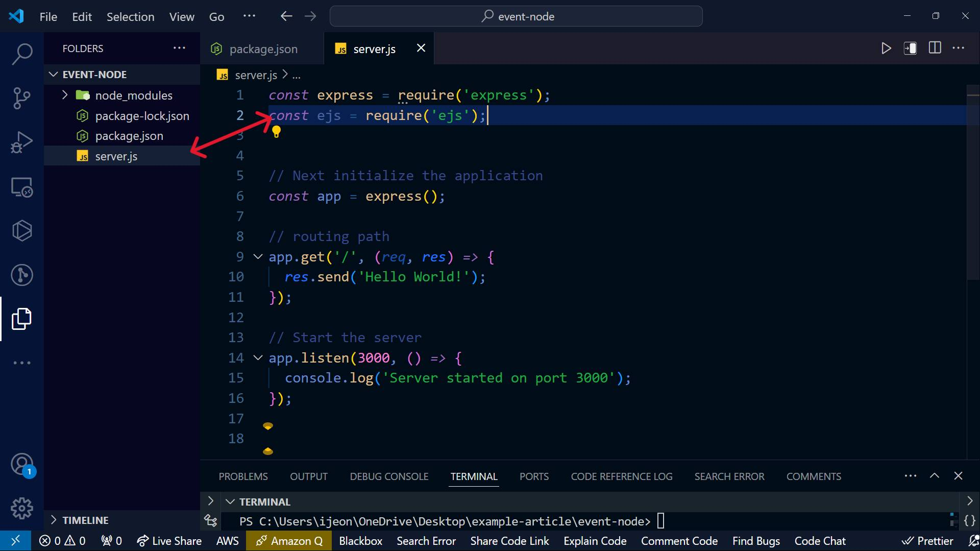Screen dimensions: 980x551
Task: Start a Live Share session
Action: [169, 541]
